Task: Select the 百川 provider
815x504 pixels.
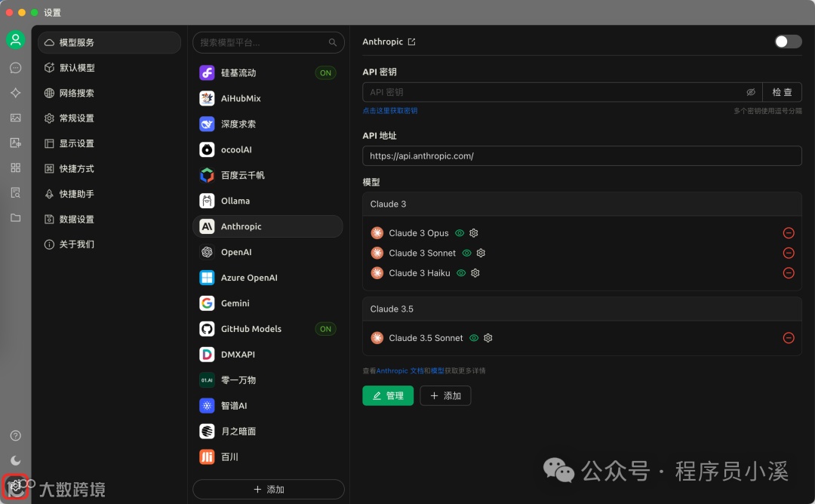Action: click(x=268, y=456)
